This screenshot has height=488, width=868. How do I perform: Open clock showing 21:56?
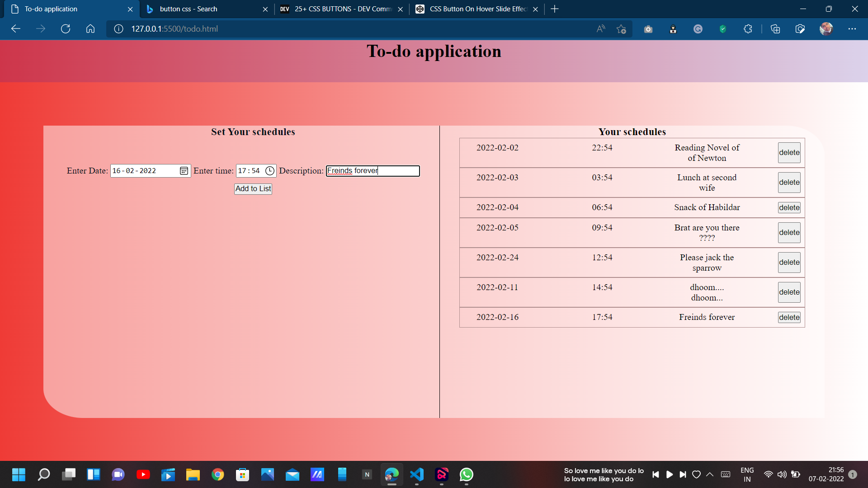tap(826, 474)
